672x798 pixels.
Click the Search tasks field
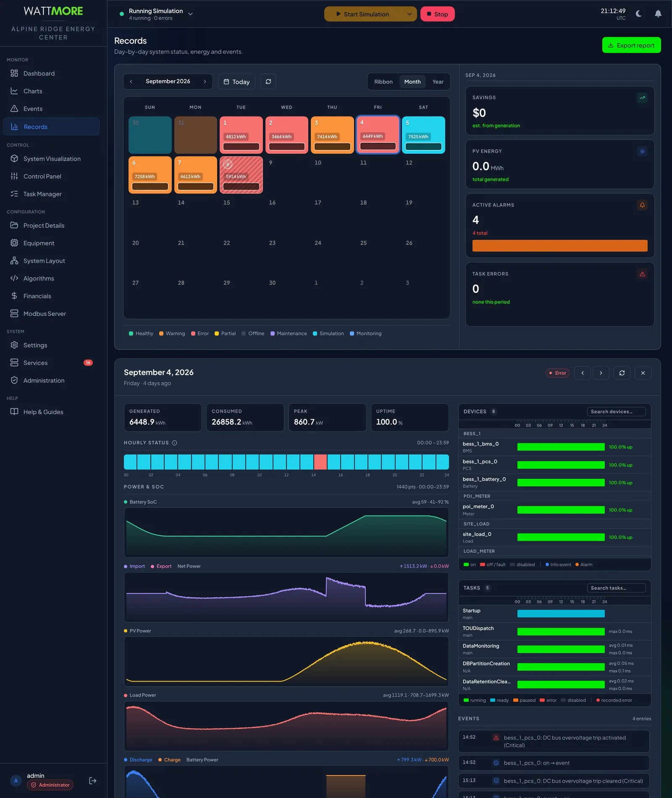pyautogui.click(x=616, y=588)
